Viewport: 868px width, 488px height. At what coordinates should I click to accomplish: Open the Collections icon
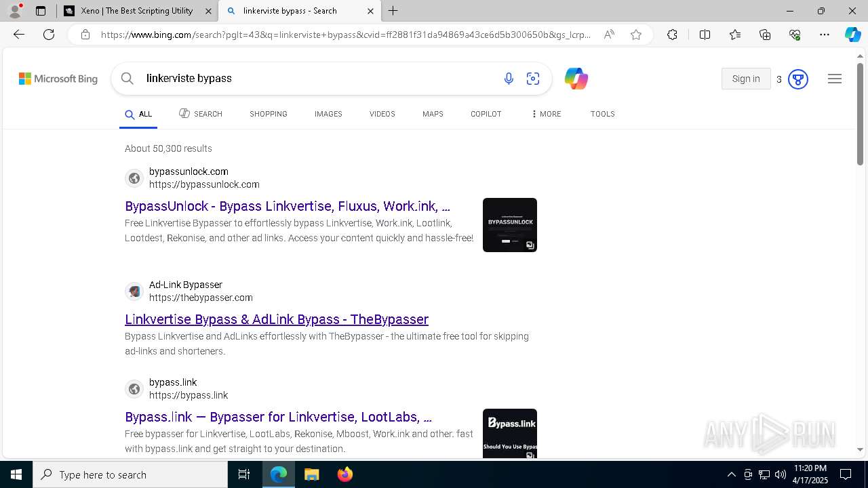coord(765,35)
